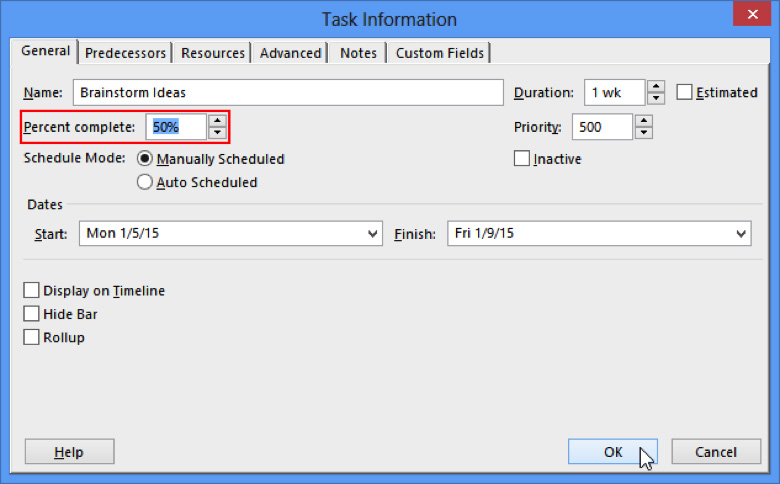Open the Start date dropdown

pyautogui.click(x=372, y=234)
